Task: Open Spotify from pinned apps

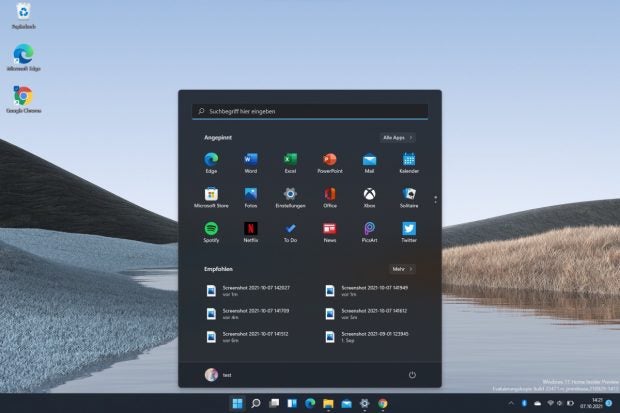Action: click(x=211, y=232)
